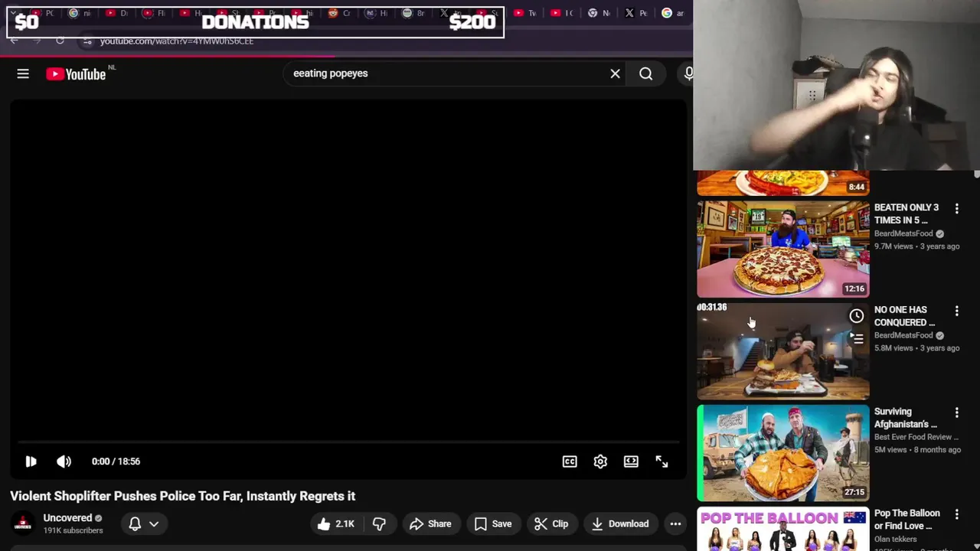This screenshot has height=551, width=980.
Task: Go to YouTube home via logo
Action: click(x=76, y=74)
